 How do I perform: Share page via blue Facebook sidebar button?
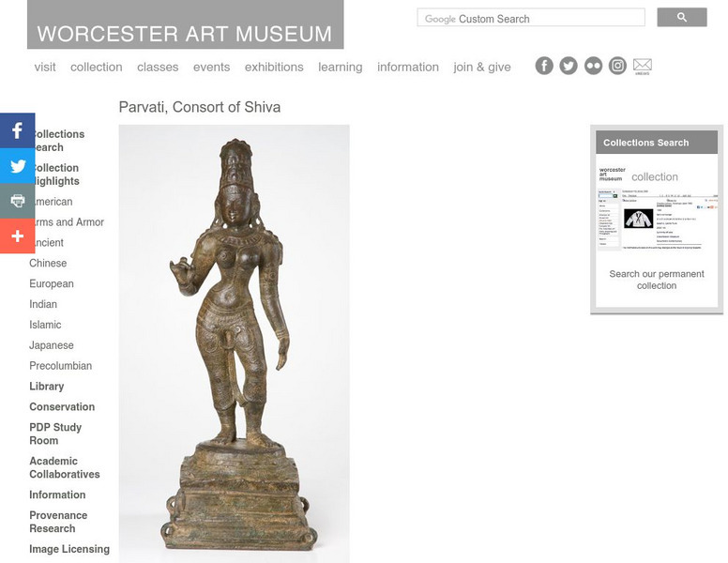[x=17, y=130]
